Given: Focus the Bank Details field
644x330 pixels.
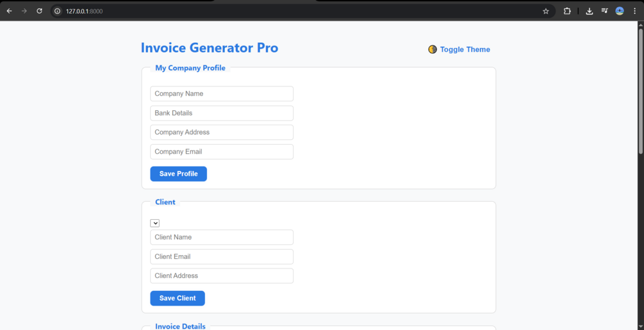Looking at the screenshot, I should [222, 113].
